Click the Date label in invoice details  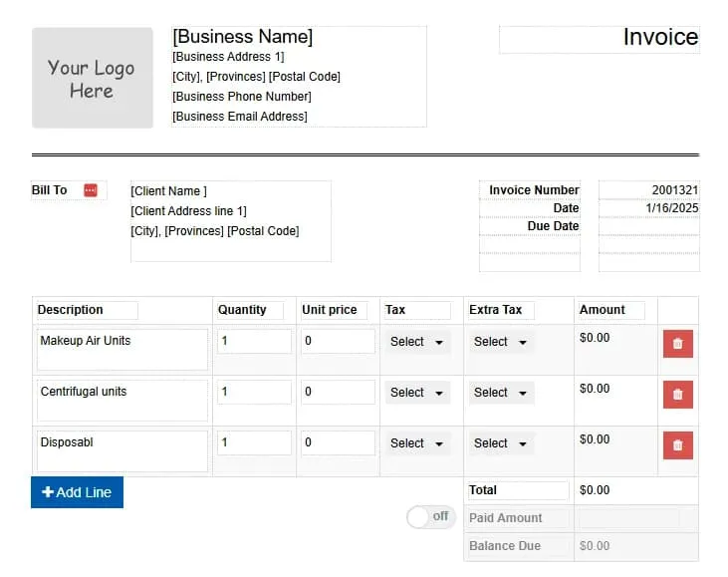(566, 208)
